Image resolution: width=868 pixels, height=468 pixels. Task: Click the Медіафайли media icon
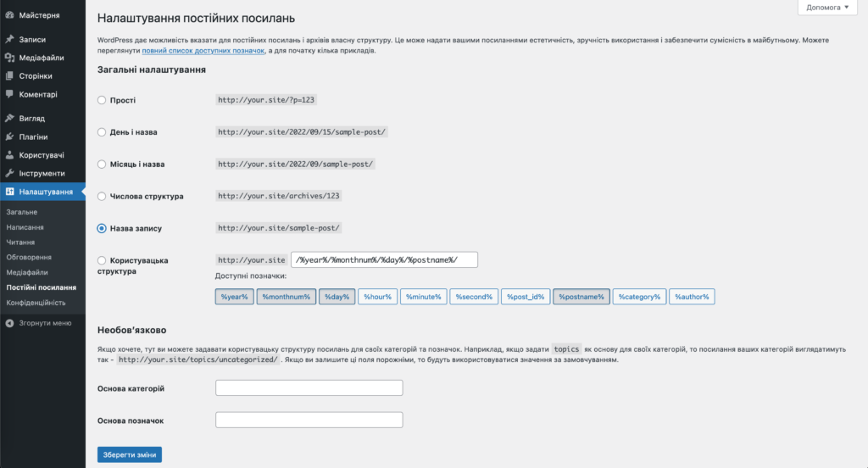(x=9, y=58)
